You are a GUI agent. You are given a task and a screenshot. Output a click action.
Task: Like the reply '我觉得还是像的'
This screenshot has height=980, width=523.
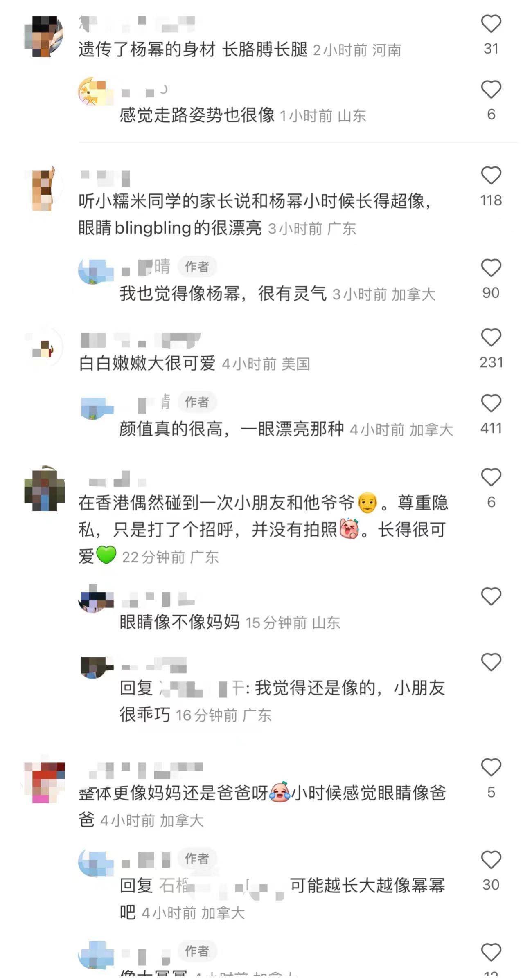point(491,662)
